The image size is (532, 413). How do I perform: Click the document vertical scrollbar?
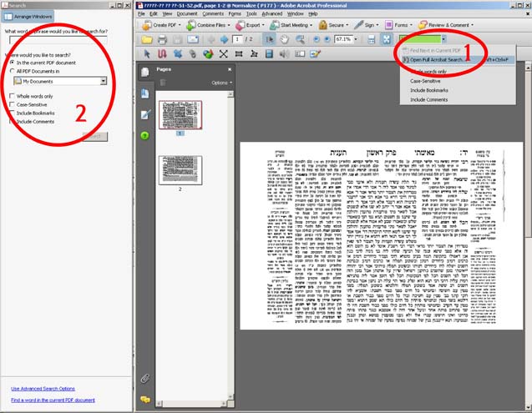[x=529, y=237]
